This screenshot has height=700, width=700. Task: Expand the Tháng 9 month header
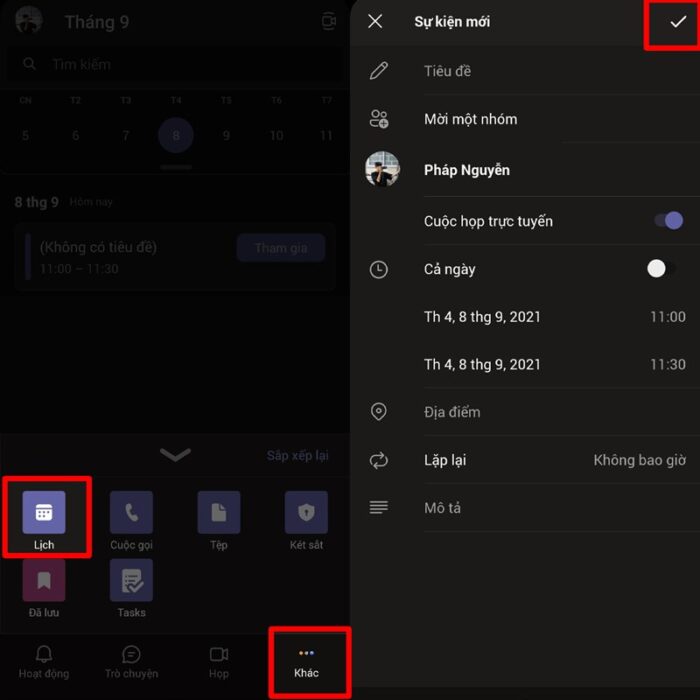97,22
